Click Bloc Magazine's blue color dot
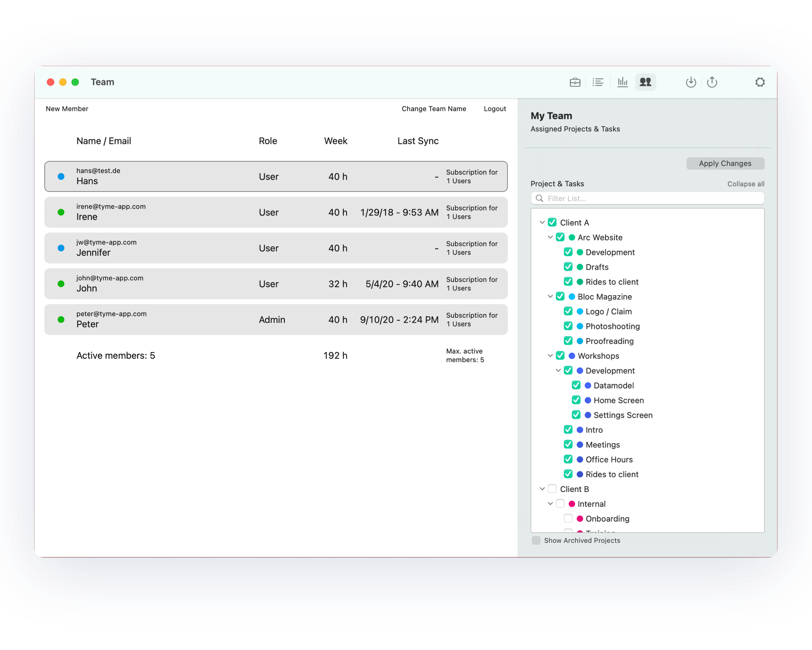This screenshot has width=812, height=650. coord(572,296)
